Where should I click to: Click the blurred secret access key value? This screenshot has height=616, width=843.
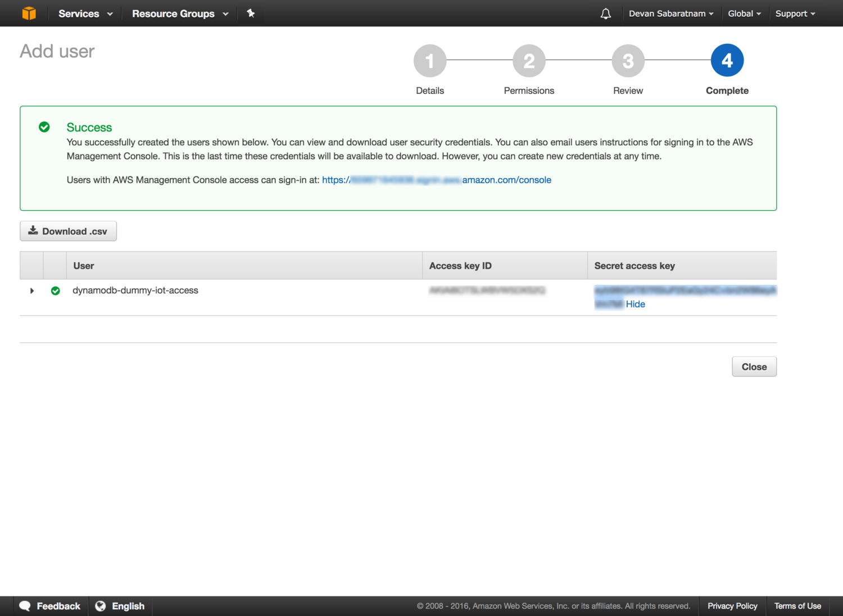point(685,297)
